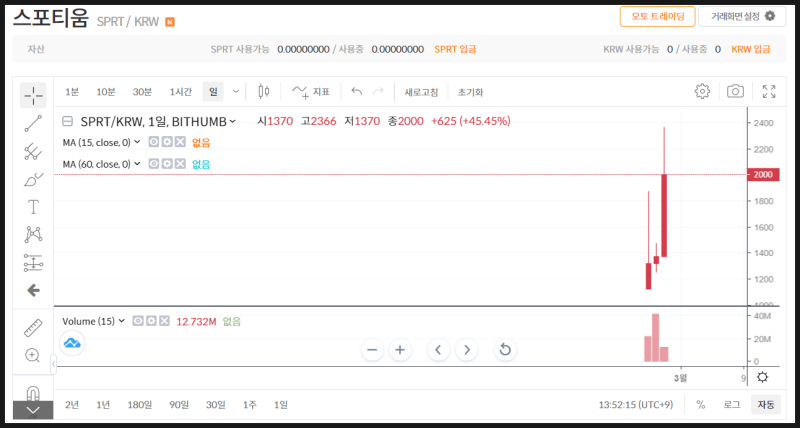Zoom out the chart with minus button
The image size is (800, 428).
pyautogui.click(x=372, y=350)
